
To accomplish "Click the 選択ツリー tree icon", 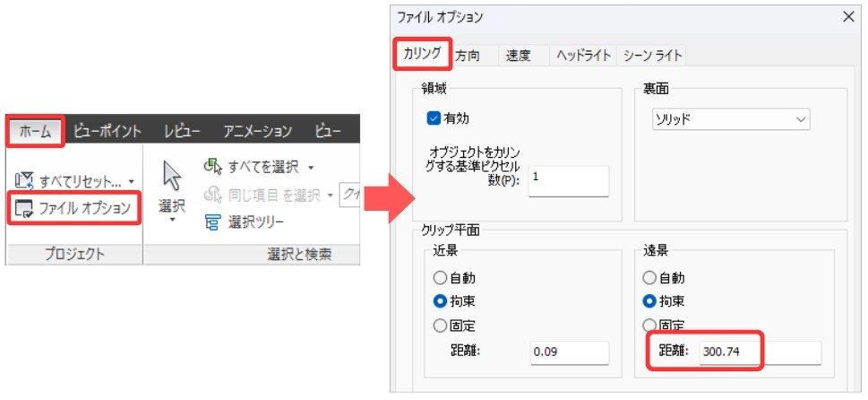I will [212, 222].
